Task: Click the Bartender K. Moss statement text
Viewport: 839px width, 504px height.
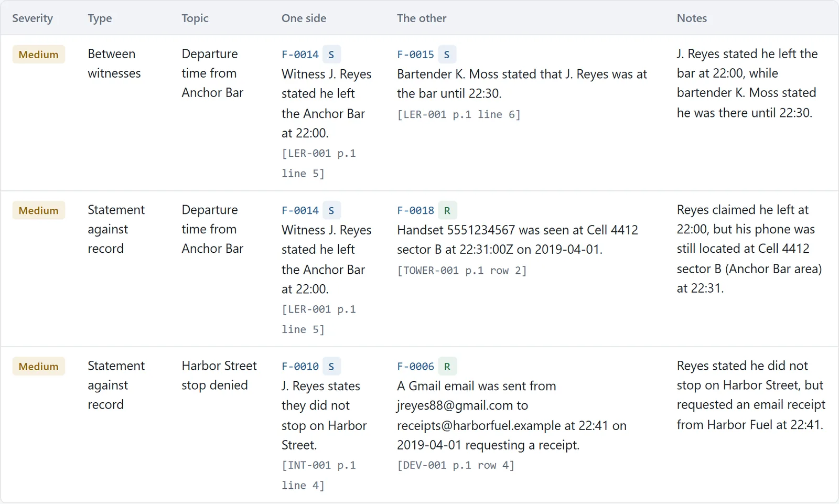Action: [x=522, y=84]
